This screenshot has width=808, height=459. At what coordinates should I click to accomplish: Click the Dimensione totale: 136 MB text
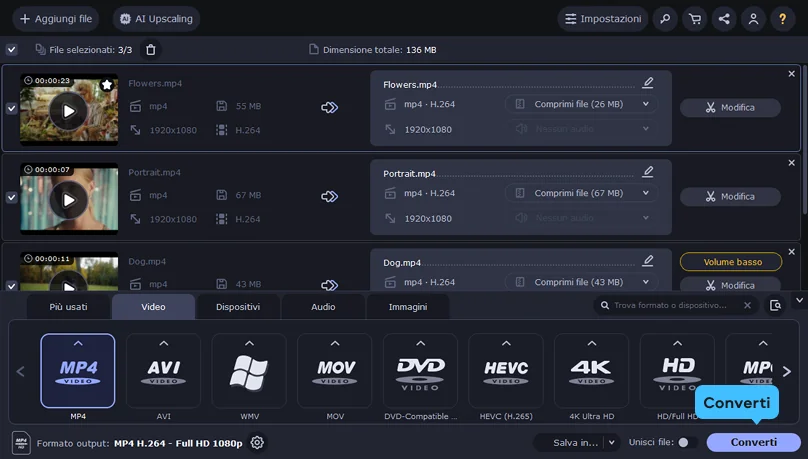pyautogui.click(x=379, y=50)
